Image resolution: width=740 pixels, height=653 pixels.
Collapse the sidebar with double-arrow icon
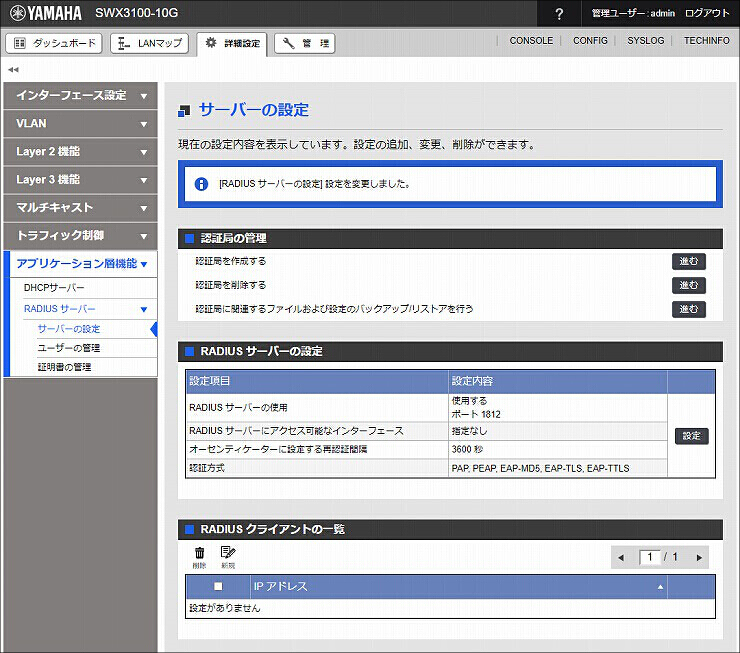coord(13,69)
